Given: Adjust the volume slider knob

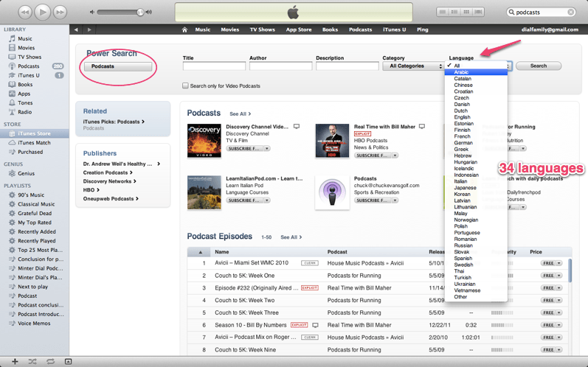Looking at the screenshot, I should pos(140,13).
